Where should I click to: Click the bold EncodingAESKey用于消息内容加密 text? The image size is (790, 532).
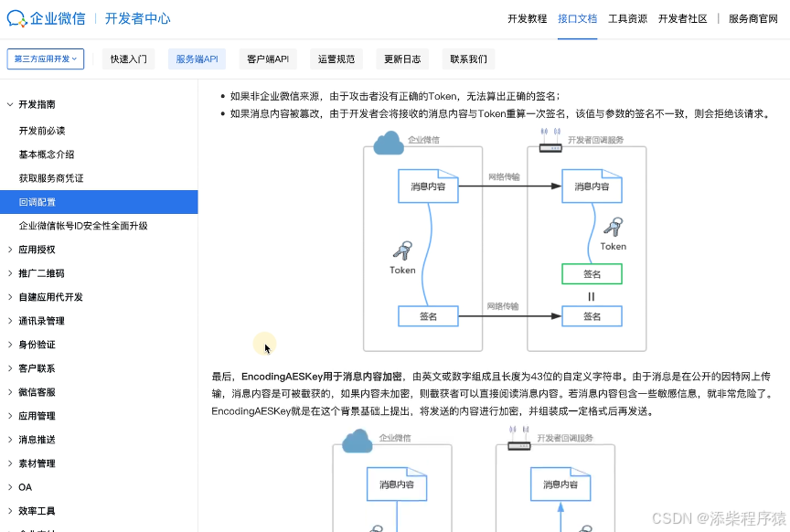[x=322, y=377]
